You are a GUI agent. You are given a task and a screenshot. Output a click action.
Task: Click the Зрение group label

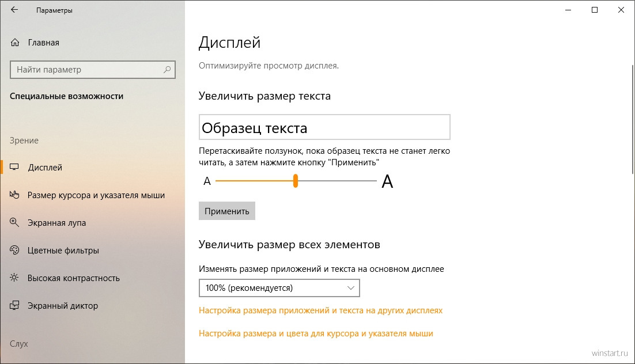click(x=24, y=141)
